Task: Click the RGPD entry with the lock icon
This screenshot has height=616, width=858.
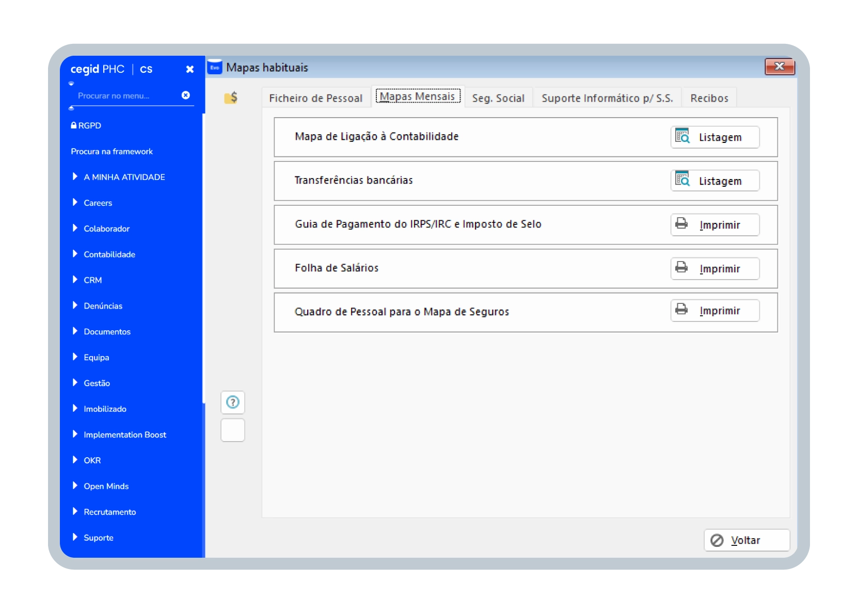Action: point(86,125)
